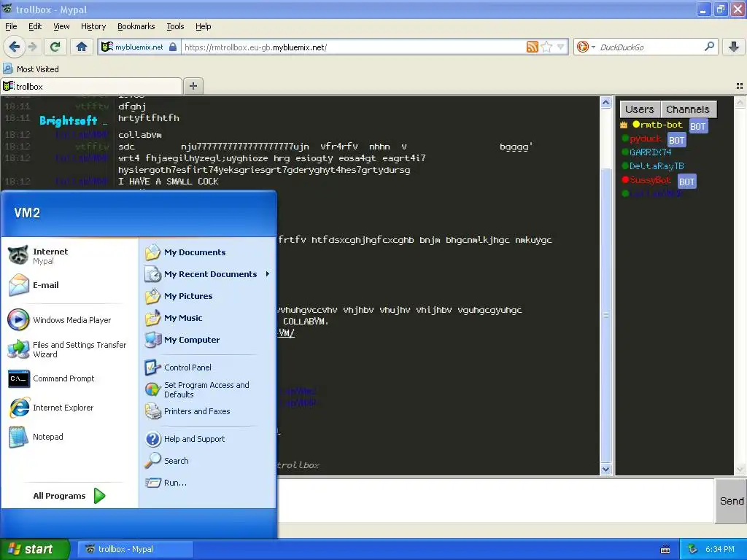
Task: Open Printers and Faxes
Action: (207, 411)
